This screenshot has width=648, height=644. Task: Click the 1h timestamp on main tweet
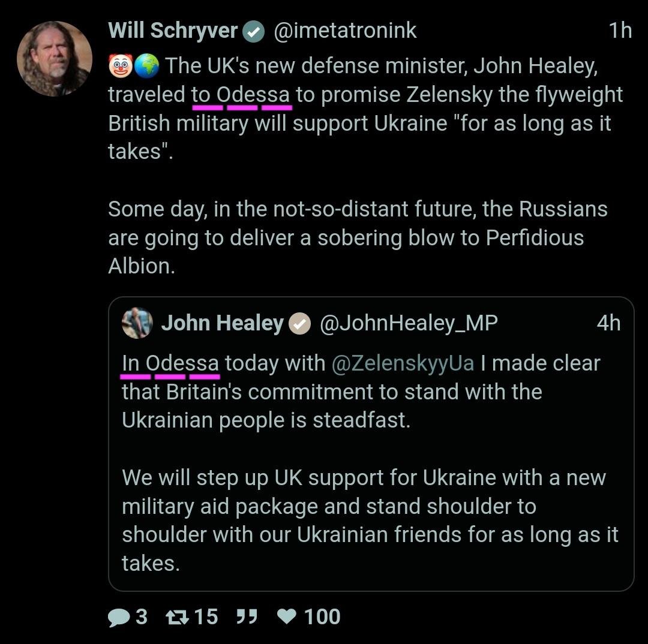pyautogui.click(x=620, y=31)
